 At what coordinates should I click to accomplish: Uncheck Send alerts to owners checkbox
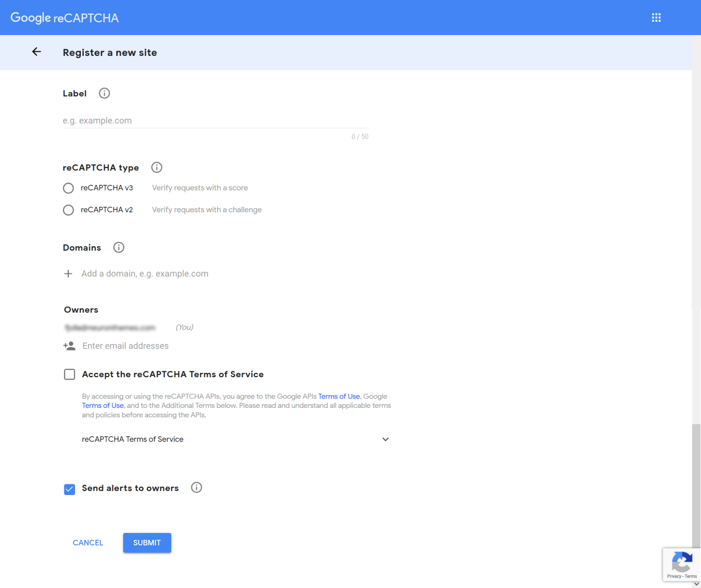(70, 489)
